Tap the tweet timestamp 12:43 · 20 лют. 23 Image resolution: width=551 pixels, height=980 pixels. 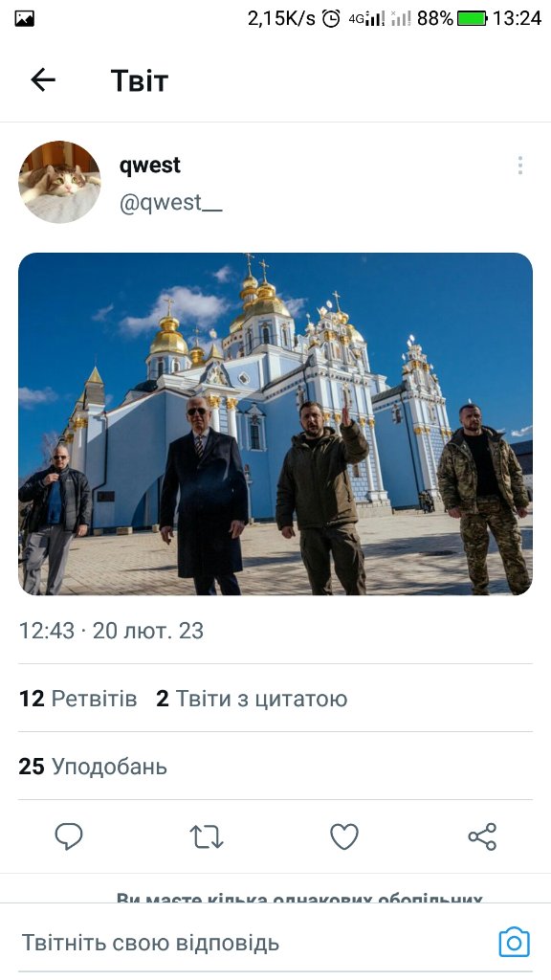111,631
